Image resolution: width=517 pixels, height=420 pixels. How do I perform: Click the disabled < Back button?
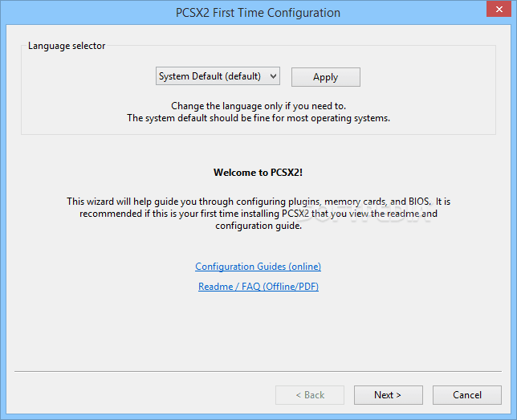tap(310, 395)
